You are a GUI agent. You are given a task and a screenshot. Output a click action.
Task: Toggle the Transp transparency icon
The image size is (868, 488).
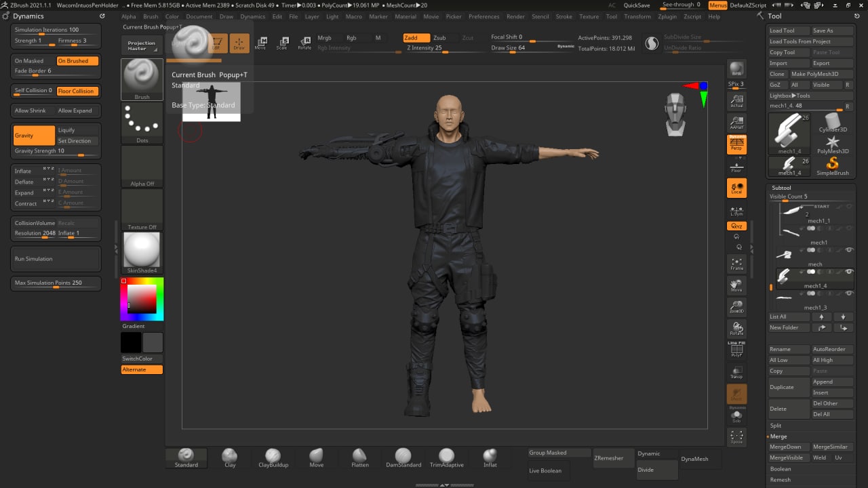pos(736,371)
